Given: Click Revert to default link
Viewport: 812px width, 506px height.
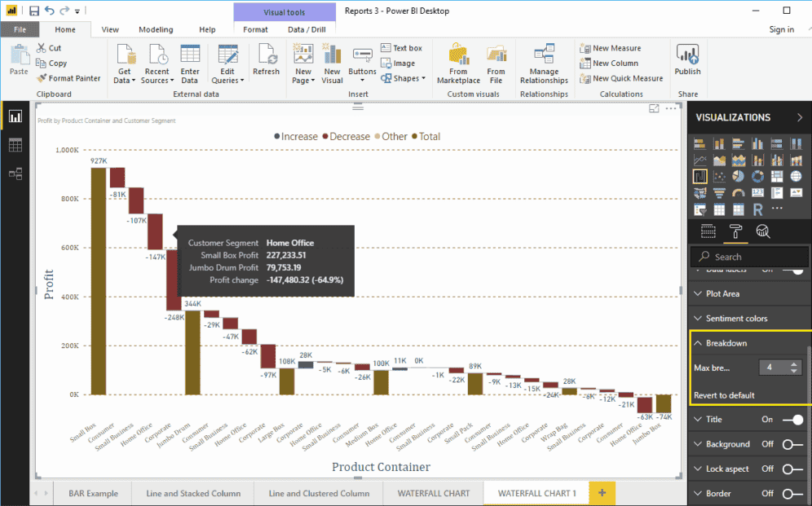Looking at the screenshot, I should coord(724,395).
